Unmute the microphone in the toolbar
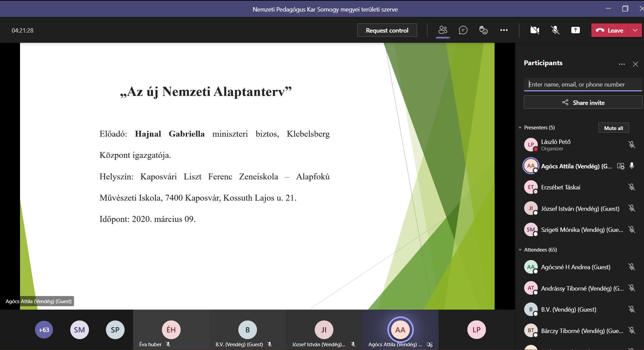The height and width of the screenshot is (350, 644). [555, 31]
